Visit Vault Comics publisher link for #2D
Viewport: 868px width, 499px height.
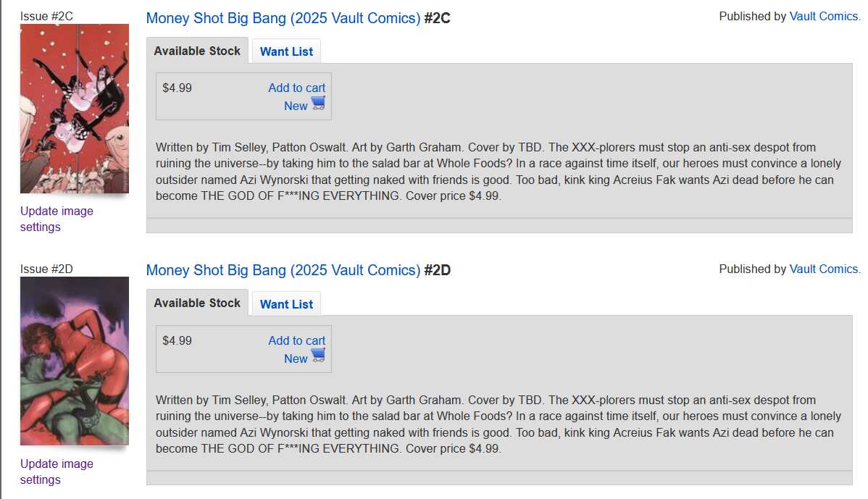(824, 269)
